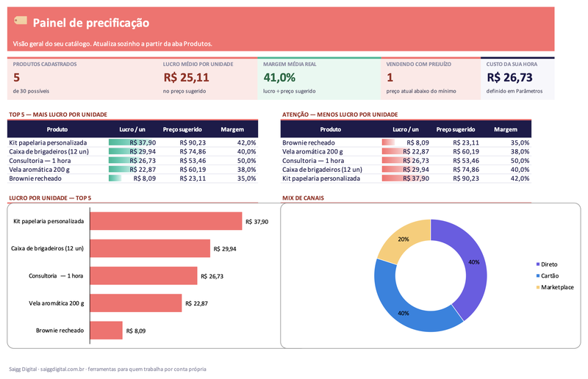Click the R$ 8,09 red data bar cell
Viewport: 588px width, 379px height.
[x=406, y=142]
